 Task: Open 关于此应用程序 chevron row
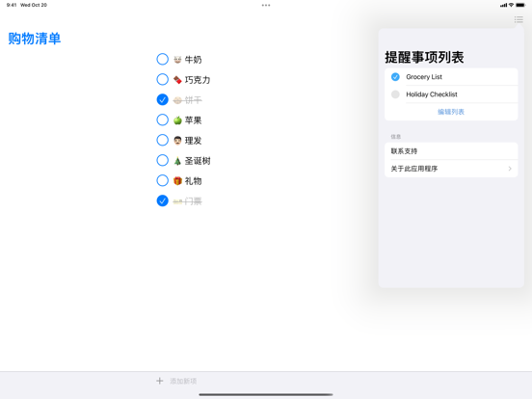pos(451,169)
